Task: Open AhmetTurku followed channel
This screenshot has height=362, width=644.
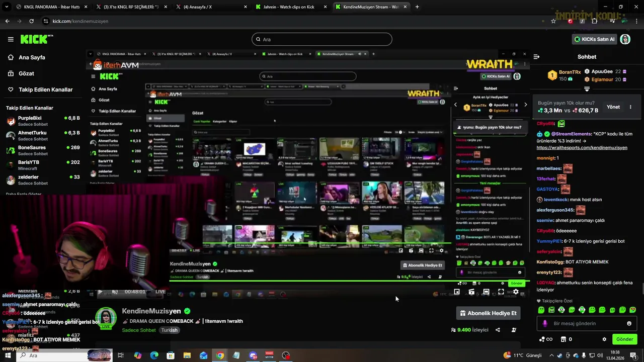Action: click(x=43, y=136)
